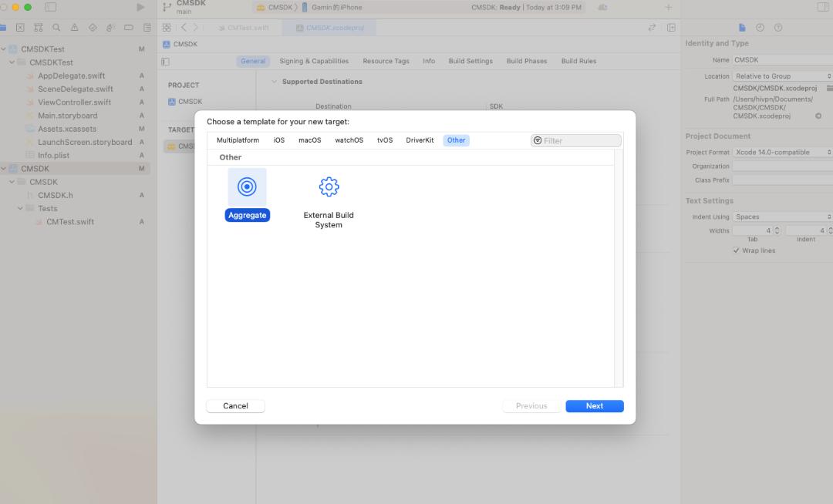
Task: Collapse the CMSDKTest folder group
Action: click(12, 62)
